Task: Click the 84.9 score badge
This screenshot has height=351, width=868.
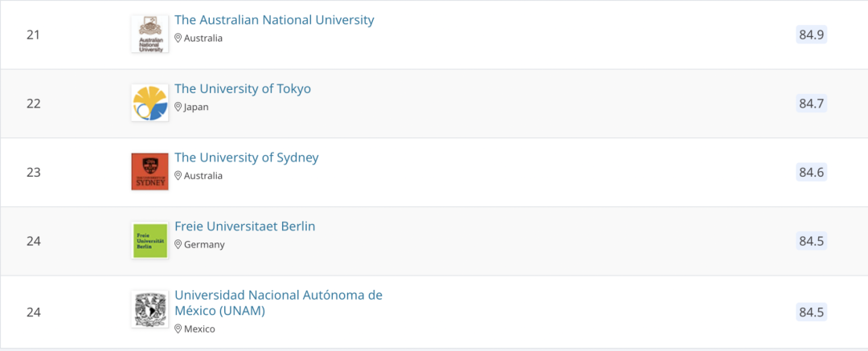Action: point(812,35)
